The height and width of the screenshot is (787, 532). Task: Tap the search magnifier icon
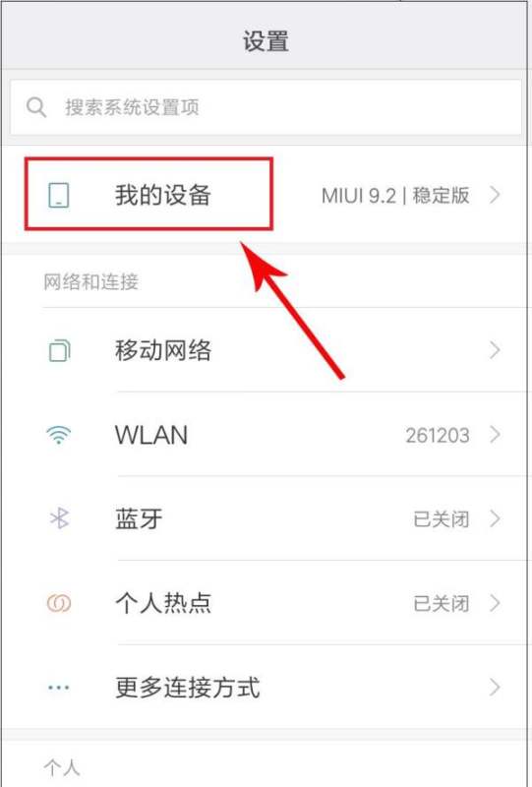point(36,107)
